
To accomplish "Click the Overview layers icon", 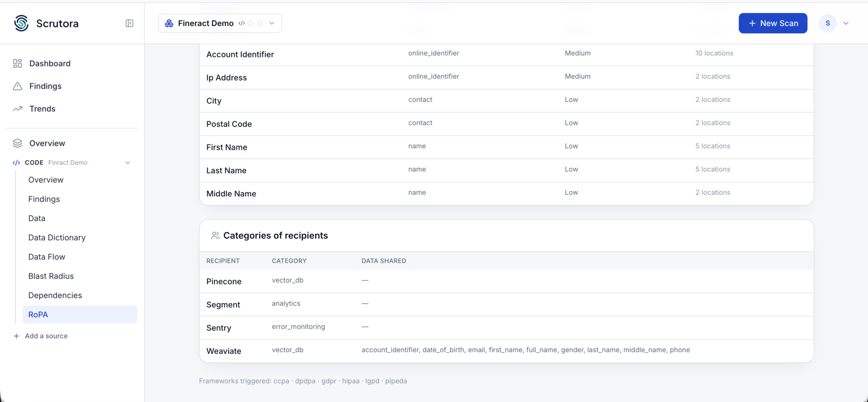I will 17,143.
